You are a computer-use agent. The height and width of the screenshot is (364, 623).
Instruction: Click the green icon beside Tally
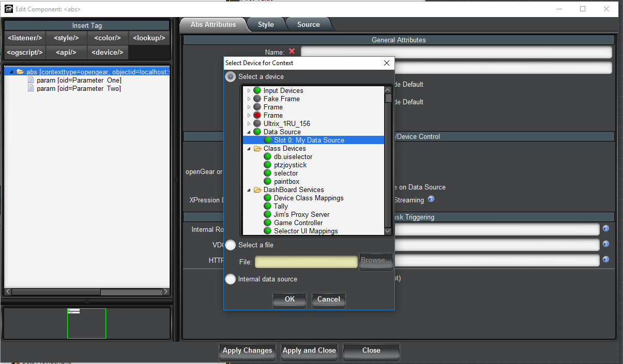coord(267,206)
